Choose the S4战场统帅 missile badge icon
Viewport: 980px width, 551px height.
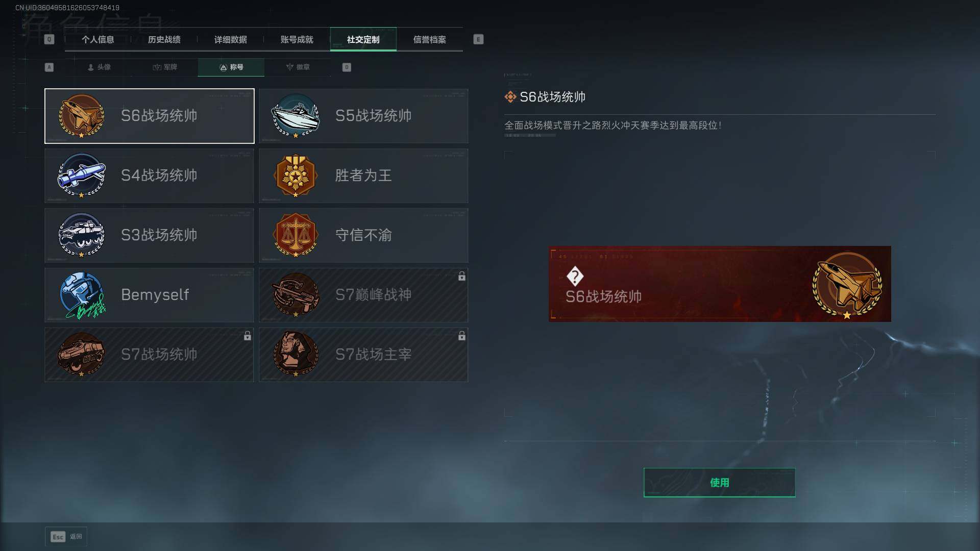click(x=82, y=176)
